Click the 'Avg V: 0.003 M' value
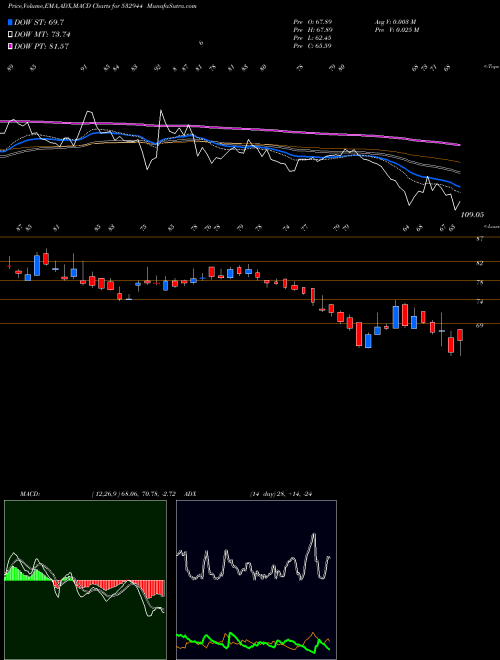The height and width of the screenshot is (660, 500). click(395, 21)
